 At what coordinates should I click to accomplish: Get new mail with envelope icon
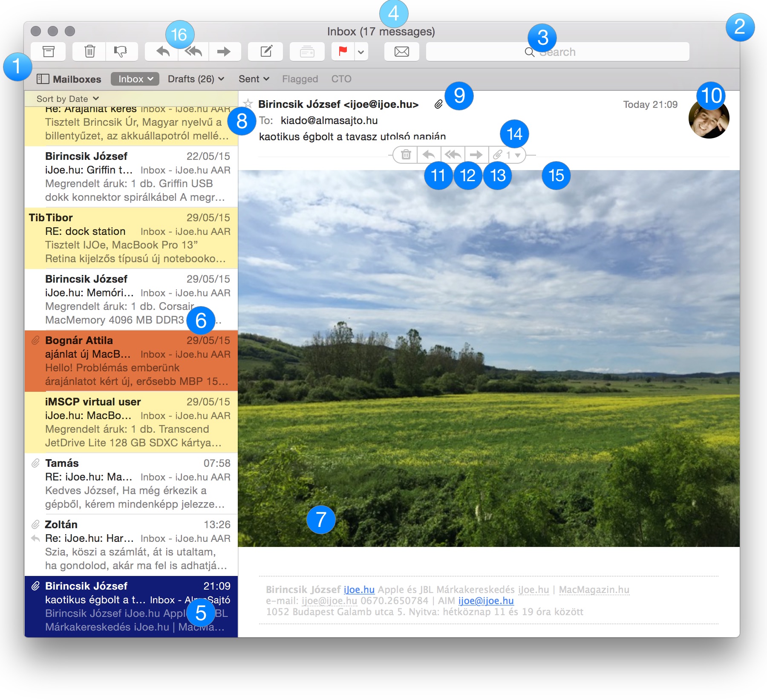coord(401,52)
